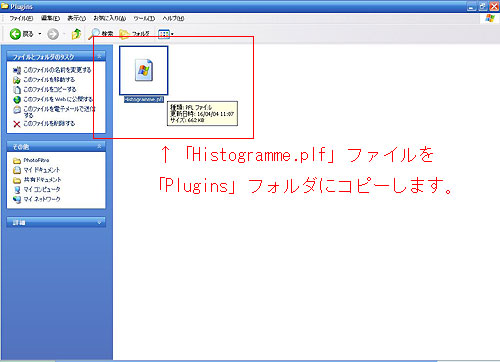Maximize the Plugins window
The image size is (500, 362).
coord(483,6)
